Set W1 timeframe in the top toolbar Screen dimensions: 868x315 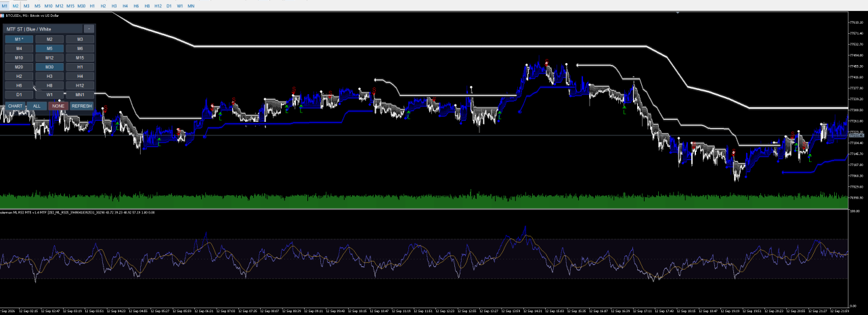click(179, 5)
